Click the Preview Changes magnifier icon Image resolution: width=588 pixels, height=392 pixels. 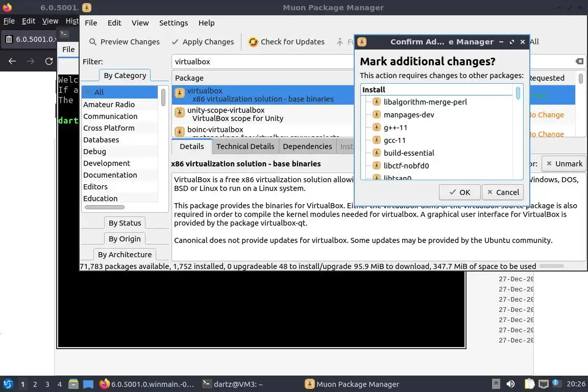click(x=92, y=42)
